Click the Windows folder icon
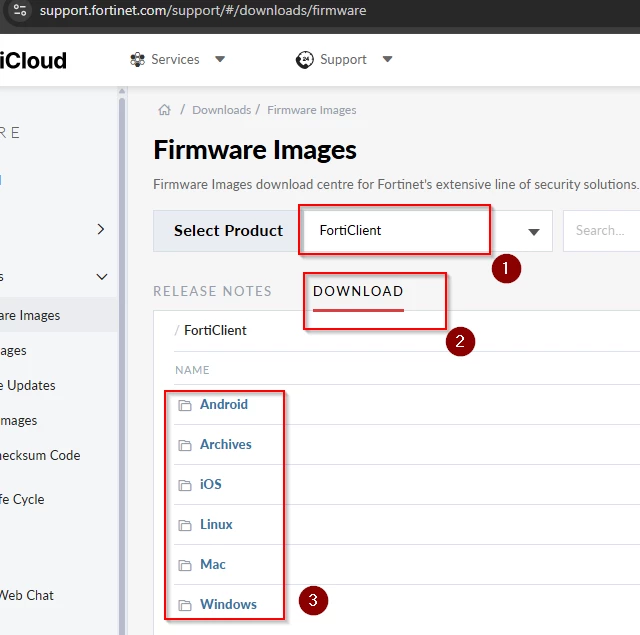Viewport: 640px width, 635px height. (x=185, y=605)
